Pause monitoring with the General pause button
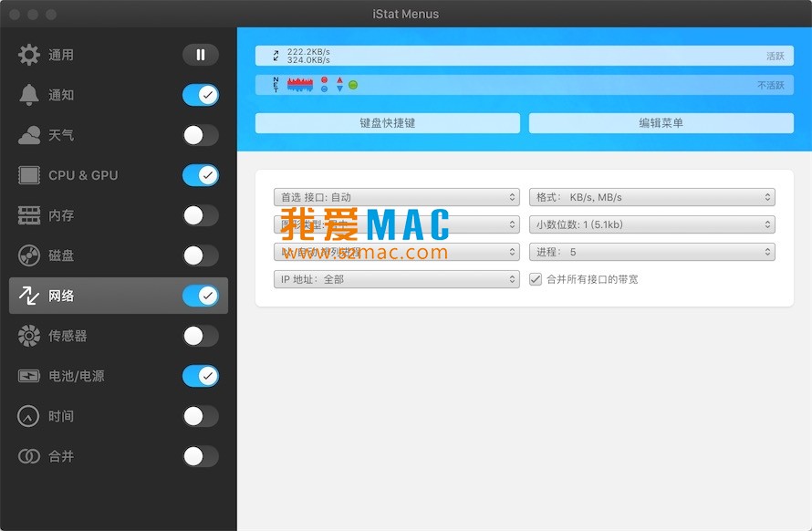 tap(201, 55)
